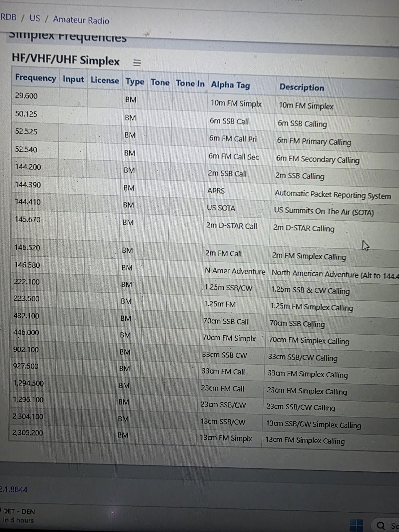Click Automatic Packet Reporting System description
The image size is (399, 532).
point(333,195)
